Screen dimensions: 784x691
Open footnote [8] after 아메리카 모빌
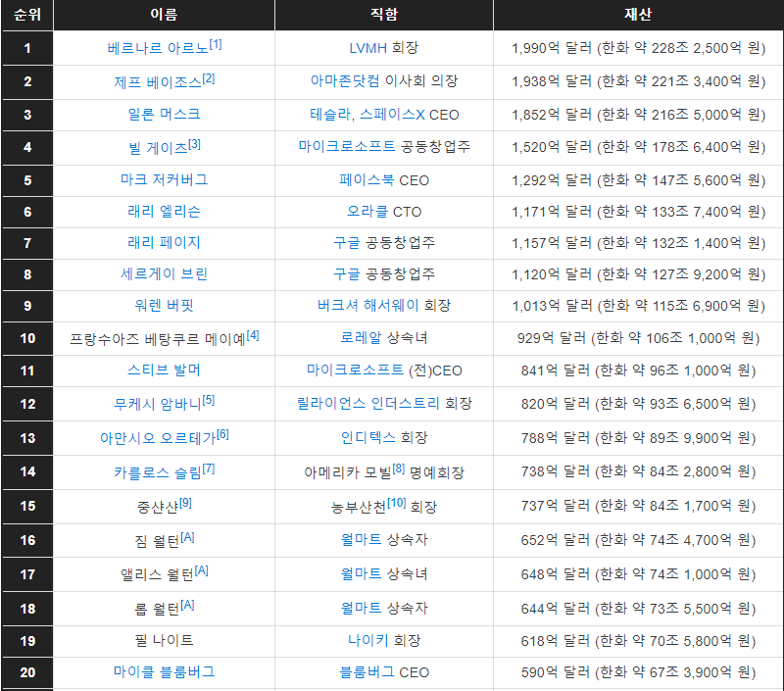click(399, 469)
